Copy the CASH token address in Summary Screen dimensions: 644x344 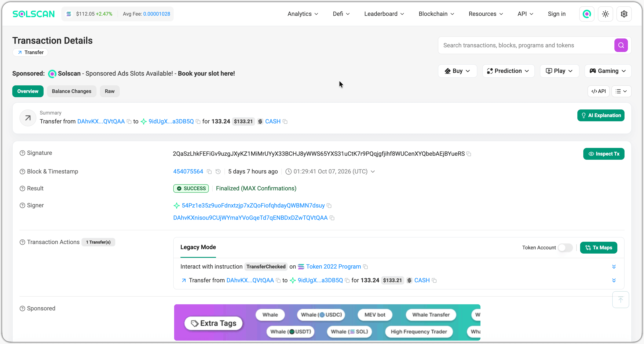tap(285, 121)
